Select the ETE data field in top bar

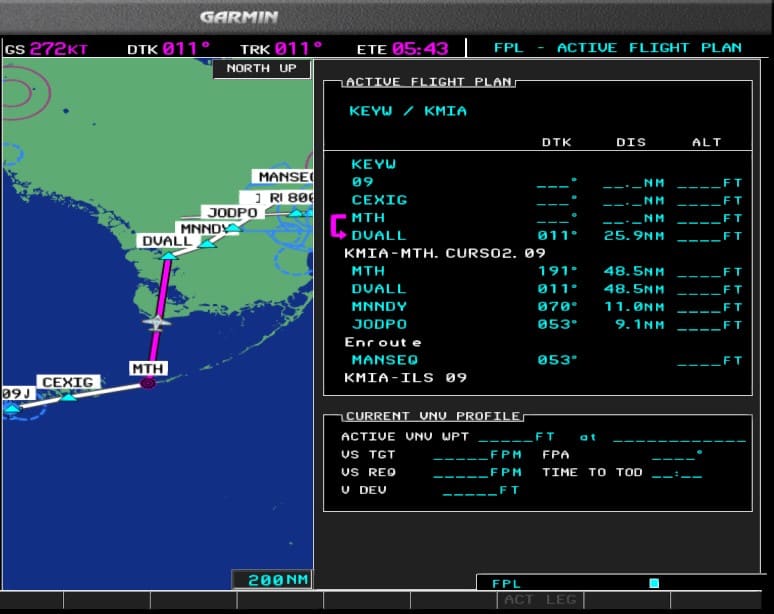pyautogui.click(x=402, y=48)
